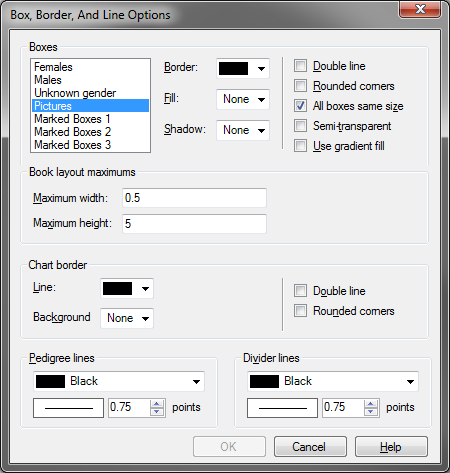Click the Maximum width input field
450x473 pixels.
coord(194,198)
